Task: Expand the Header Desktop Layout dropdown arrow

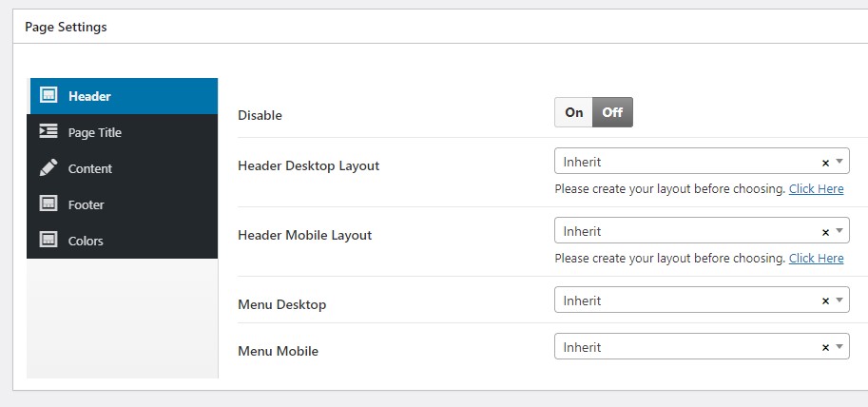Action: (839, 162)
